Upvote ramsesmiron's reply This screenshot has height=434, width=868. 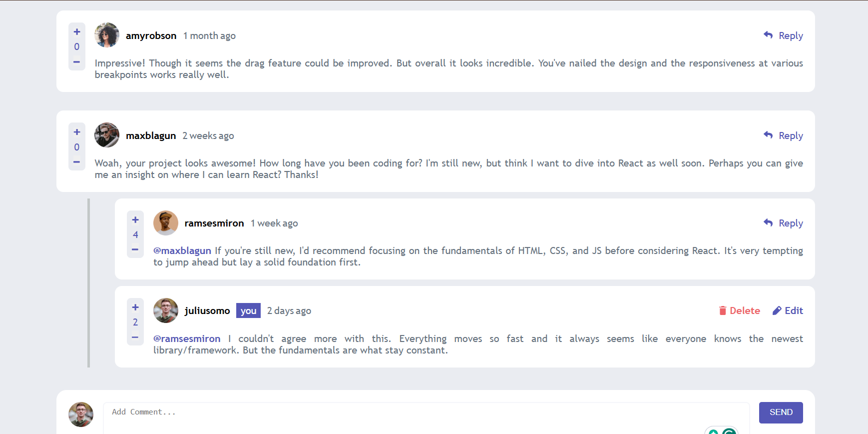[x=135, y=219]
